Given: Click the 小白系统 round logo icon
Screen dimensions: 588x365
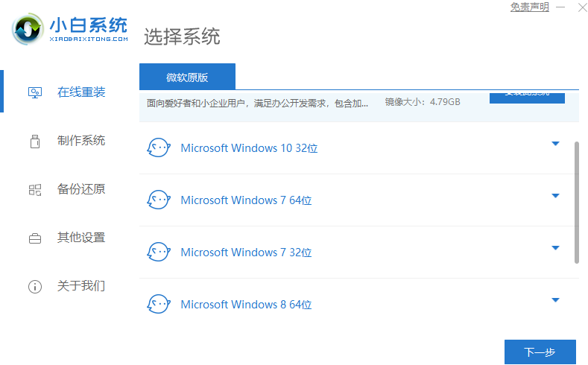Looking at the screenshot, I should (x=28, y=28).
